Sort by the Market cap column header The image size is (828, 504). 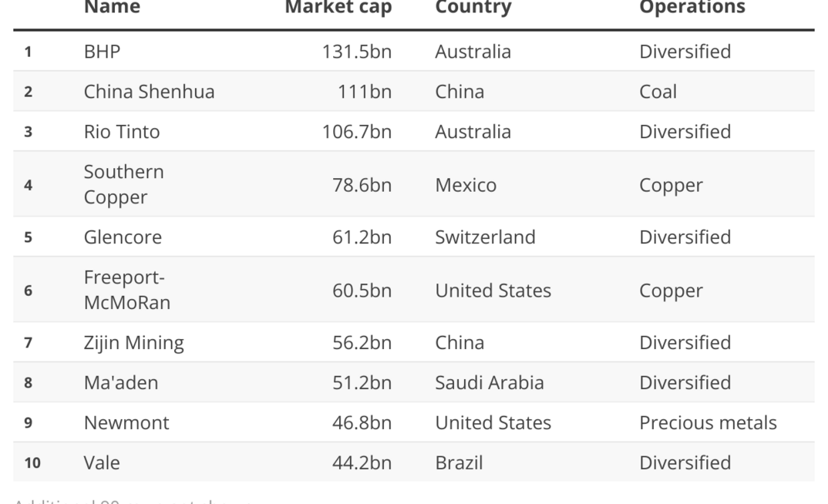pos(338,8)
